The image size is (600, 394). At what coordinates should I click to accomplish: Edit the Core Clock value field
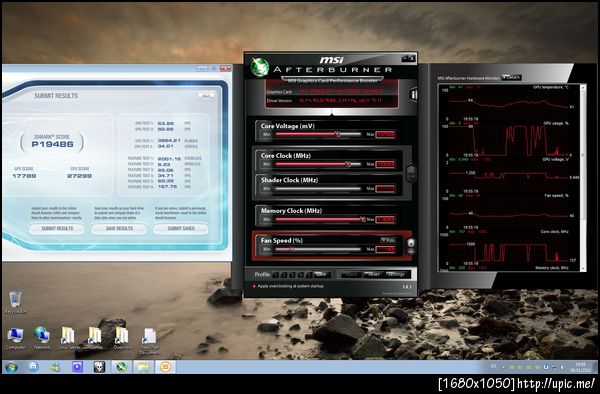tap(385, 164)
